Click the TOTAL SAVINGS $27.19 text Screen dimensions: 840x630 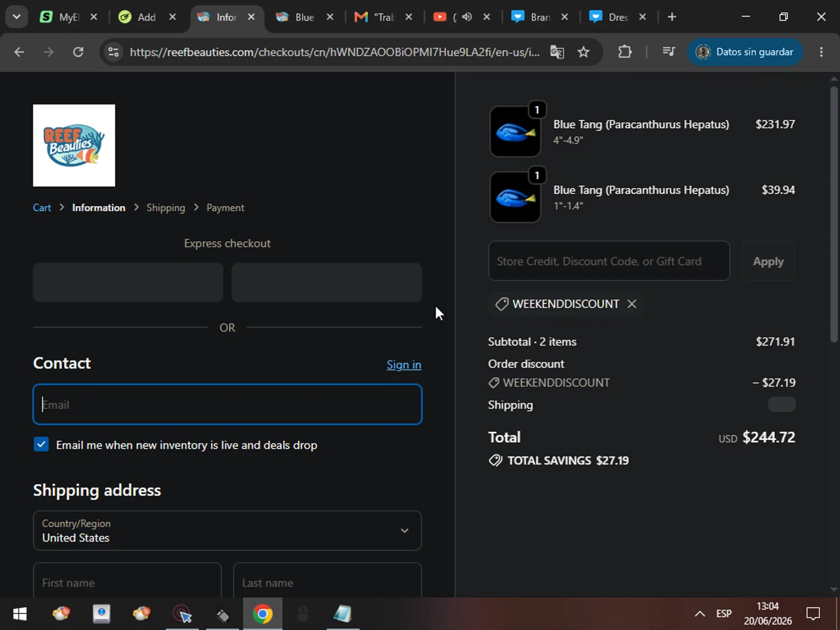pyautogui.click(x=568, y=460)
